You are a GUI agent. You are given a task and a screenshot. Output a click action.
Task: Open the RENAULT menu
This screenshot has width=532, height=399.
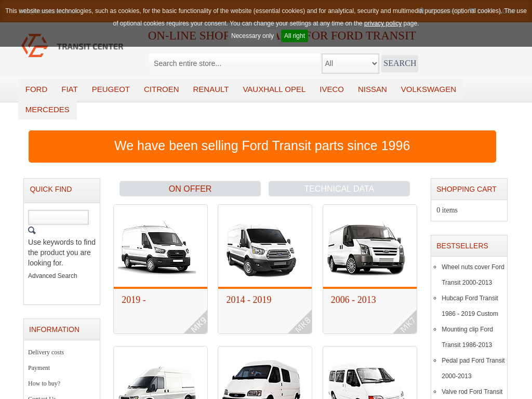[x=211, y=89]
